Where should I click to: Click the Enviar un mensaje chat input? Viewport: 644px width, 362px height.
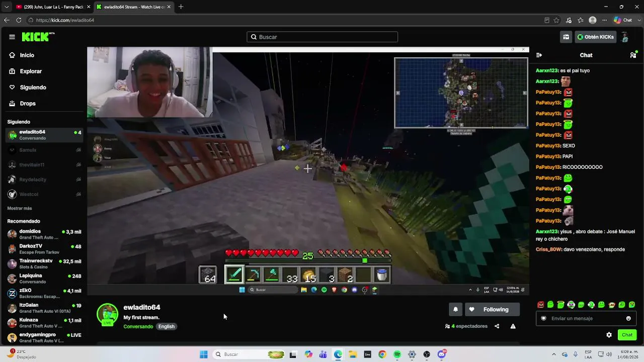pos(586,318)
